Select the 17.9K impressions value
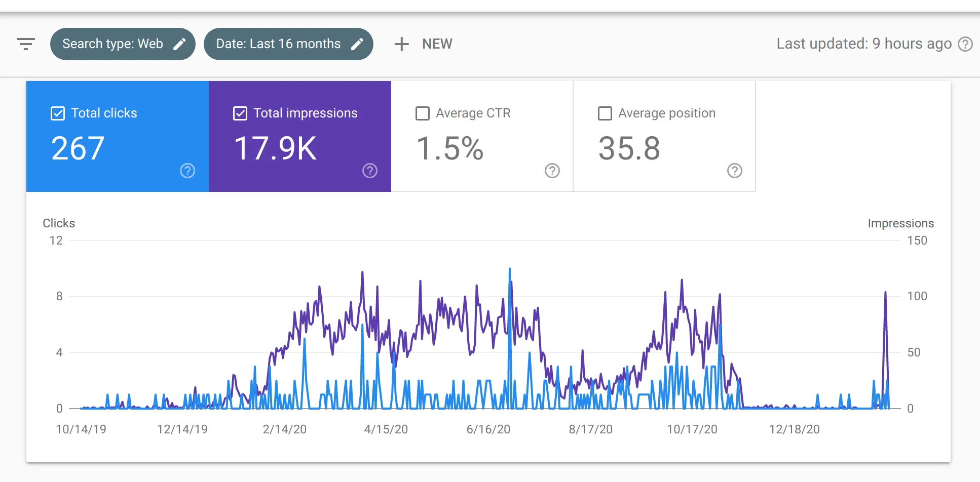980x482 pixels. [x=275, y=148]
